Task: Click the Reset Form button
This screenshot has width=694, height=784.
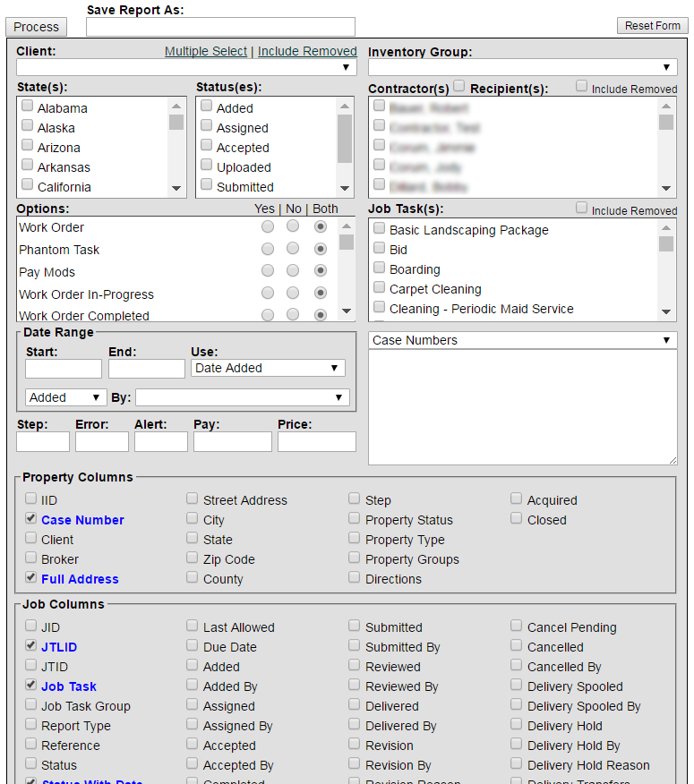Action: tap(652, 25)
